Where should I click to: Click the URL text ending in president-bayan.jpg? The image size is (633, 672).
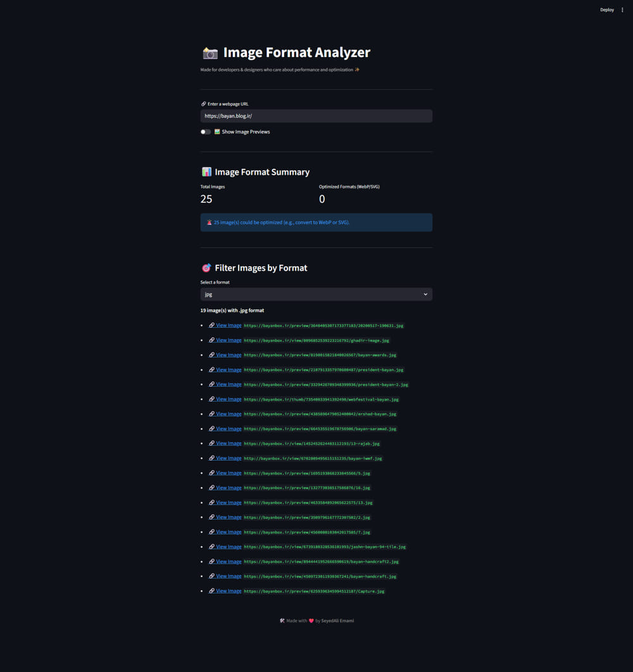coord(324,370)
